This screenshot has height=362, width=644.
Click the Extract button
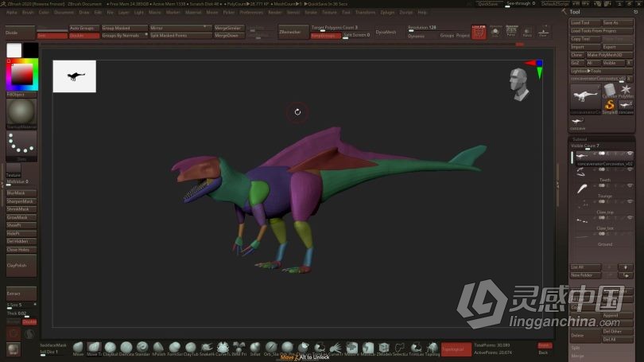tap(21, 294)
